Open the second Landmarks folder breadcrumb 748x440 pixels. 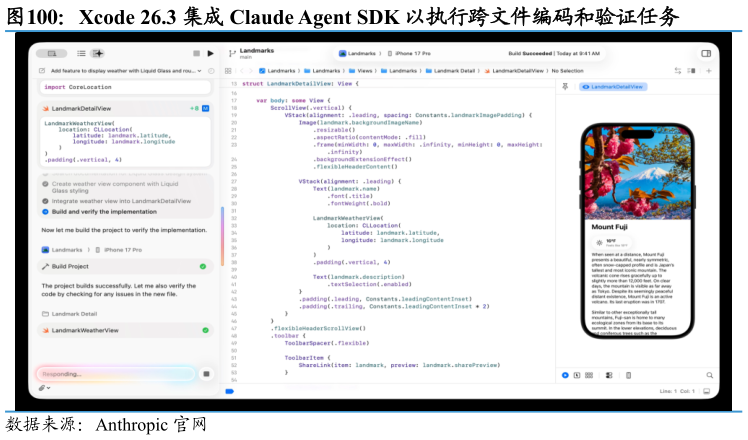322,71
